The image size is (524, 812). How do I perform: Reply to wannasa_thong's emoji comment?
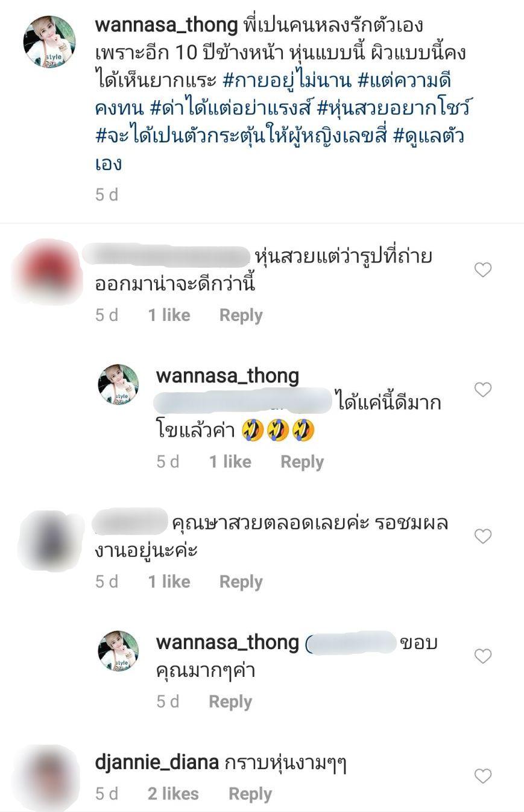302,462
